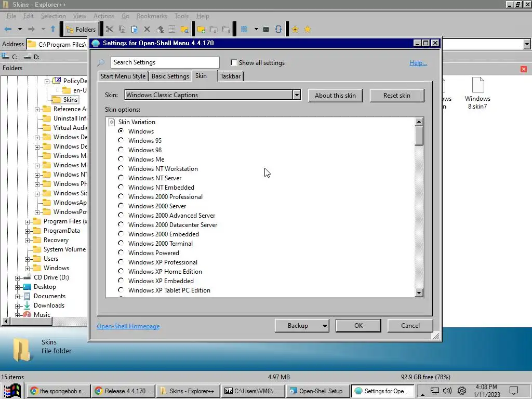
Task: Toggle the Folders pane button in Explorer++
Action: tap(81, 30)
